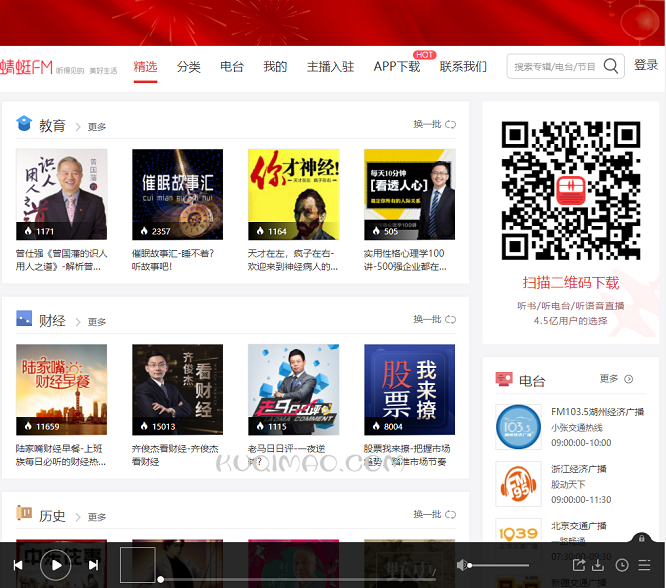Open 你才神经 album cover
This screenshot has height=588, width=666.
[293, 194]
